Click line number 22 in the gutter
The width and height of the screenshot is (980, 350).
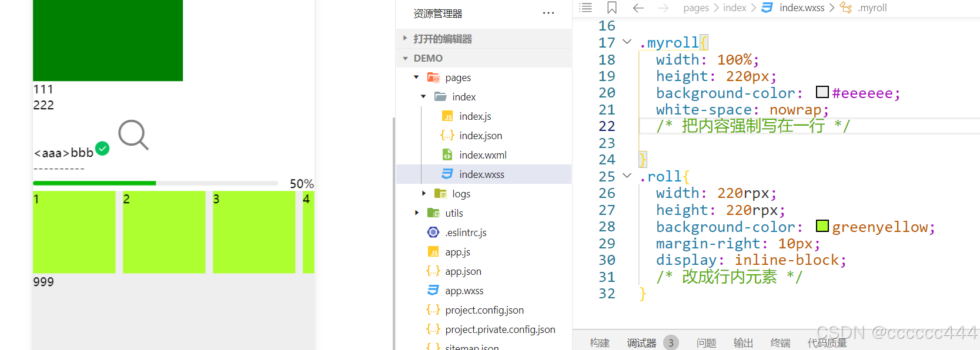(x=607, y=126)
